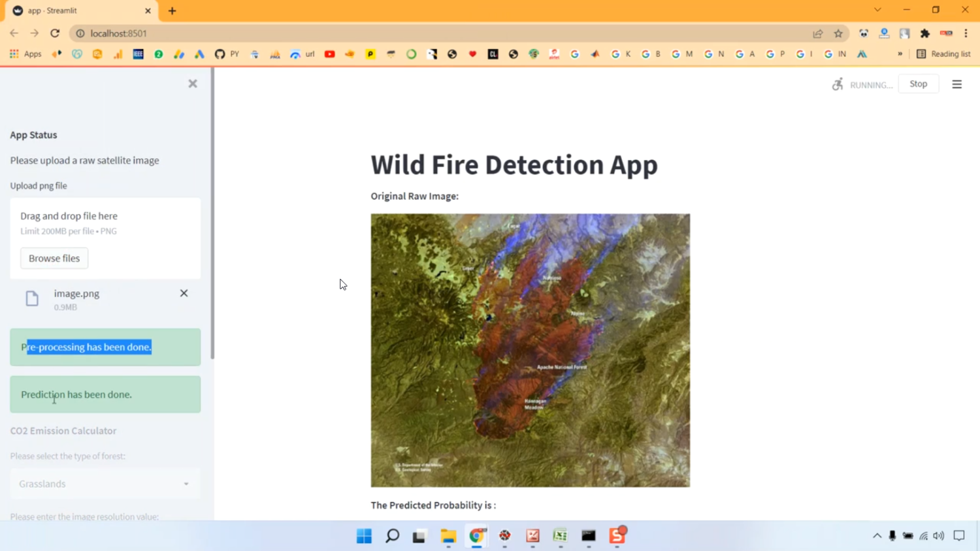Remove the uploaded image.png file
This screenshot has width=980, height=551.
point(184,293)
